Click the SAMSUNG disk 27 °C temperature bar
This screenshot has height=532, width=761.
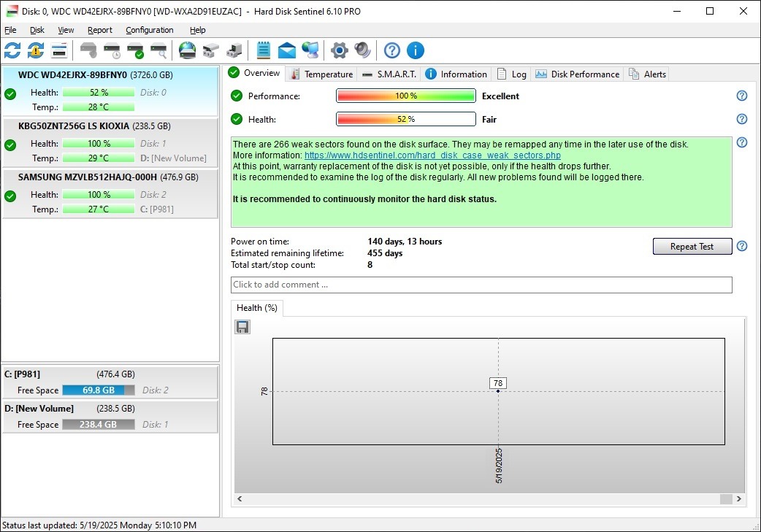(x=99, y=209)
